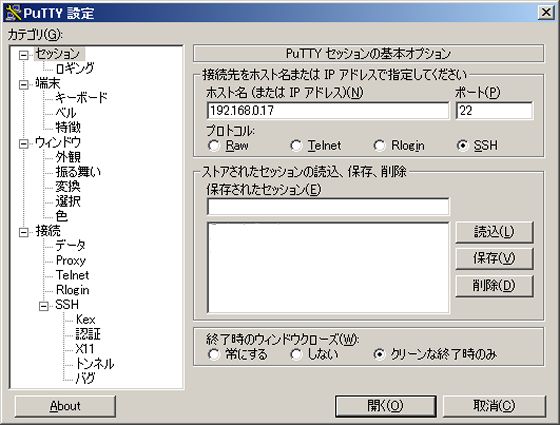
Task: Collapse the 接続 tree node
Action: point(24,232)
